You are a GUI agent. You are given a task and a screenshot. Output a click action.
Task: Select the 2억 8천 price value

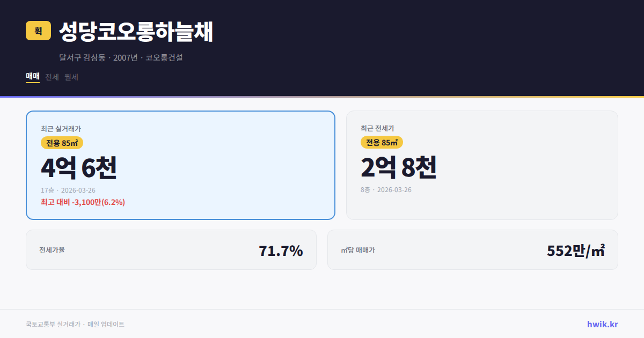point(400,168)
